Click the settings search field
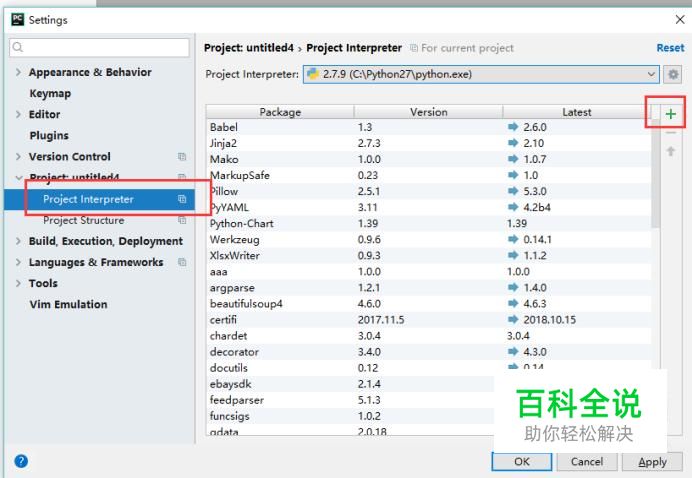 99,47
